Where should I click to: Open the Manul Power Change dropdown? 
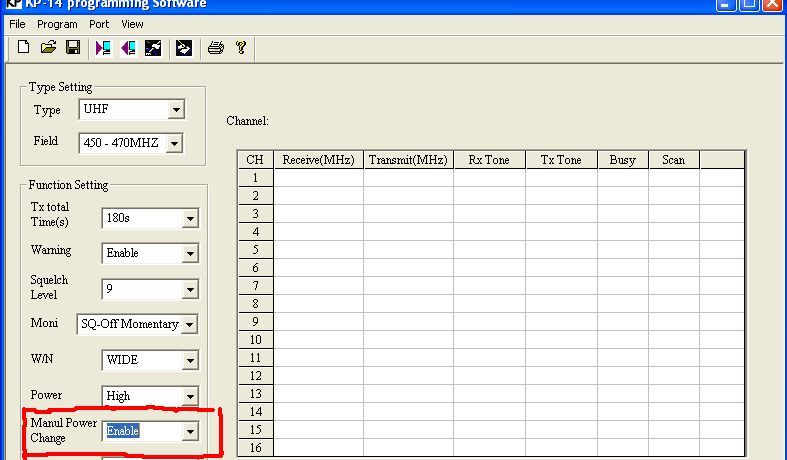pos(189,432)
